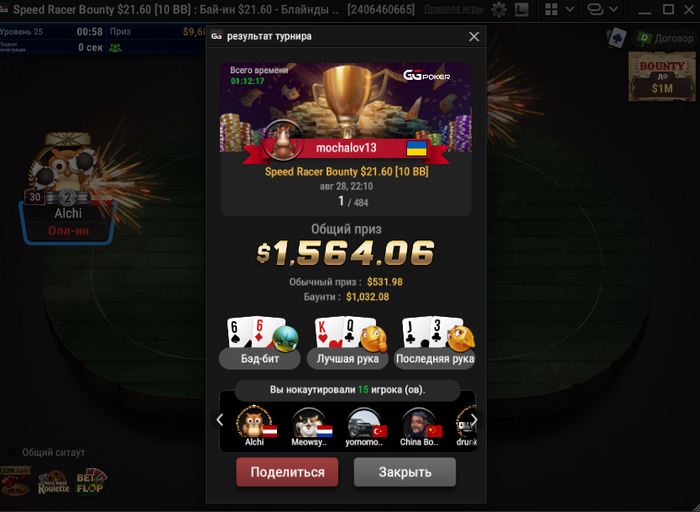Open the Правила игры link
The image size is (700, 512).
coord(453,9)
